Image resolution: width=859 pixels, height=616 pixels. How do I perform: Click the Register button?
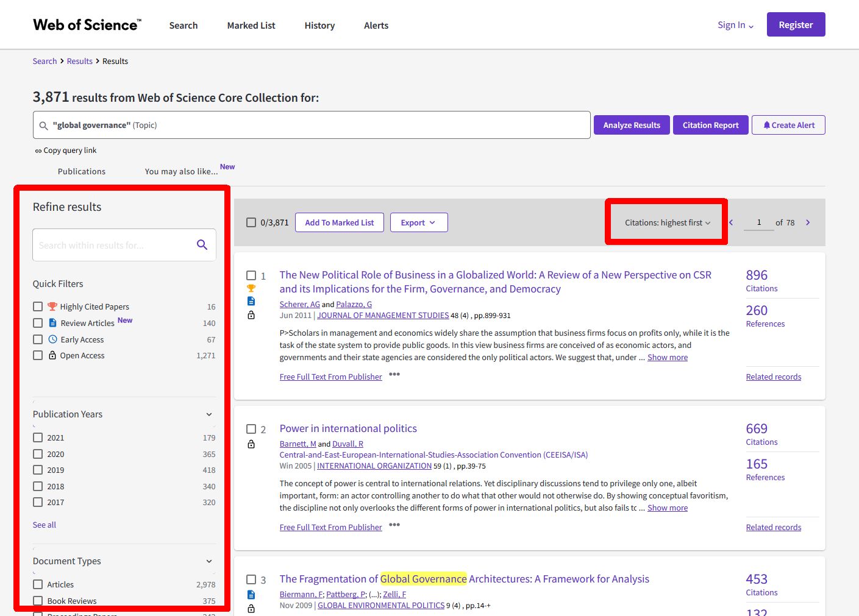point(796,25)
